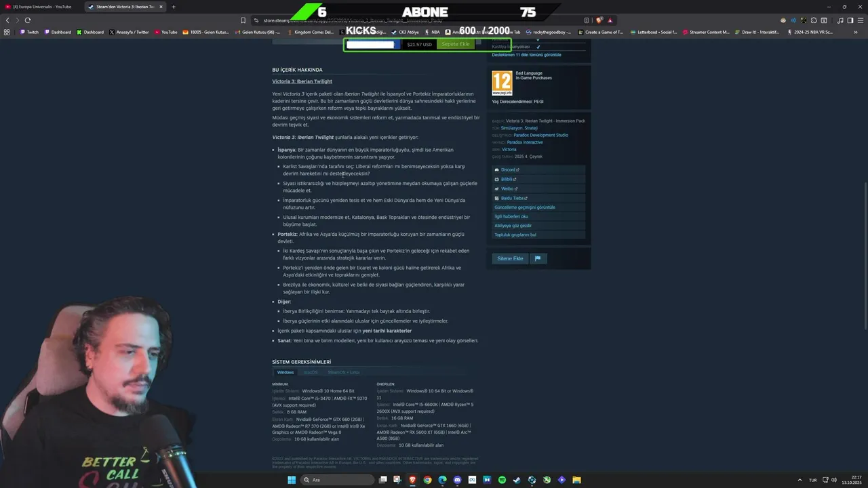Click Güncelleme geçmişini görüntüle
The width and height of the screenshot is (868, 488).
525,207
